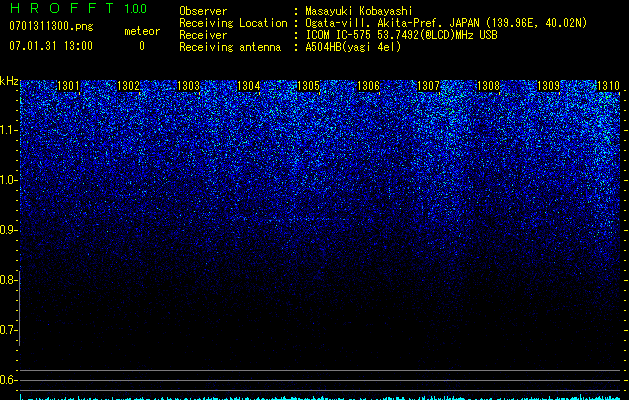This screenshot has width=629, height=400.
Task: Click the 0.6 kHz axis label
Action: pos(8,380)
